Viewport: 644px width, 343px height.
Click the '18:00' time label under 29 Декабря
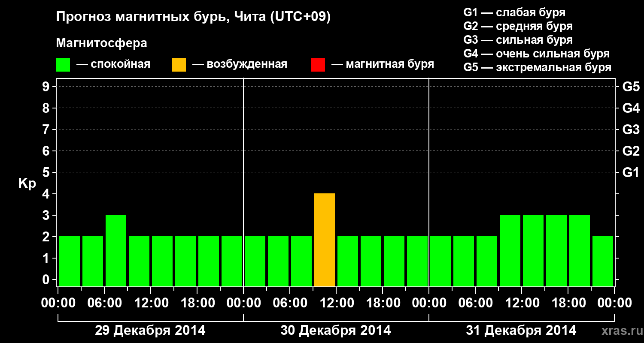click(x=197, y=303)
